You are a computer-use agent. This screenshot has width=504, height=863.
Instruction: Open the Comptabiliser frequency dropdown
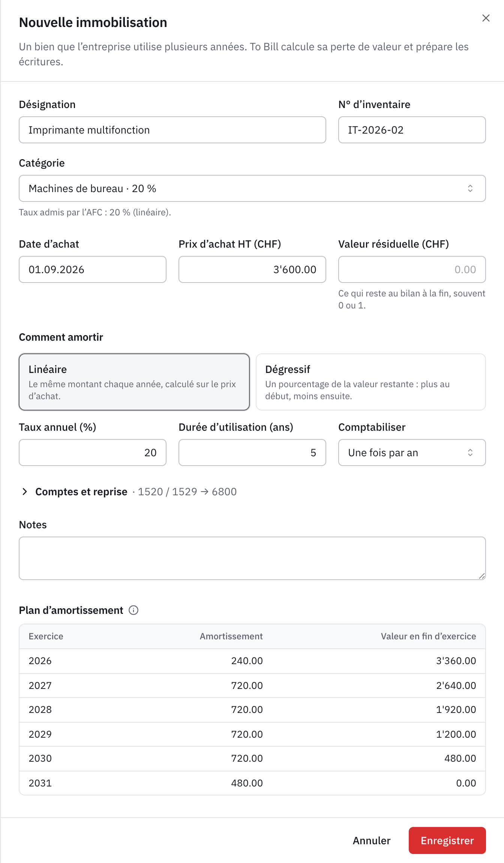412,453
